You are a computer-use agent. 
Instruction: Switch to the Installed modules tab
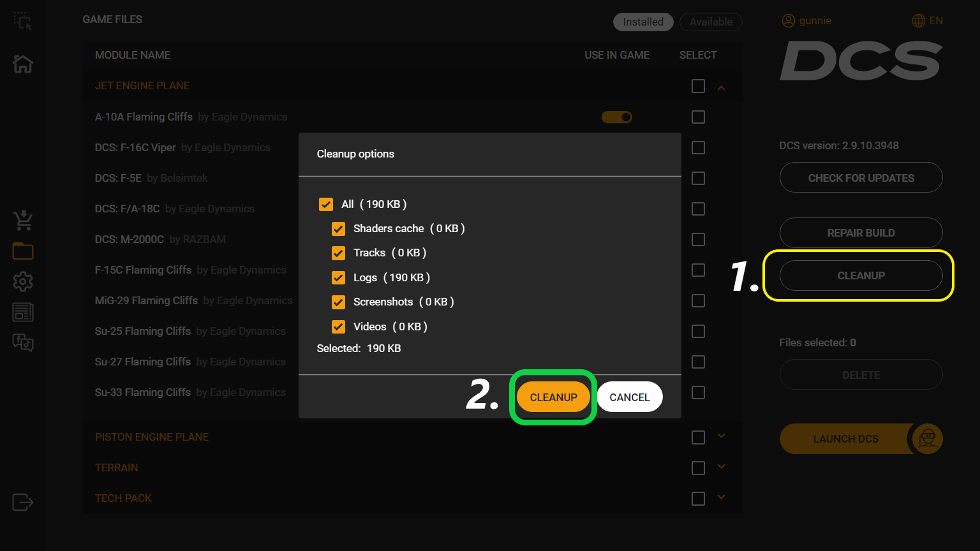643,22
